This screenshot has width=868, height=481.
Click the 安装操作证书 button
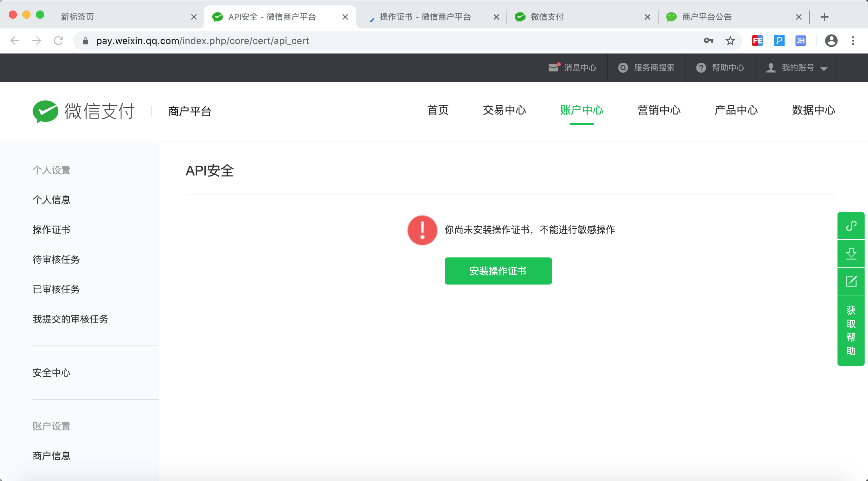(x=498, y=271)
